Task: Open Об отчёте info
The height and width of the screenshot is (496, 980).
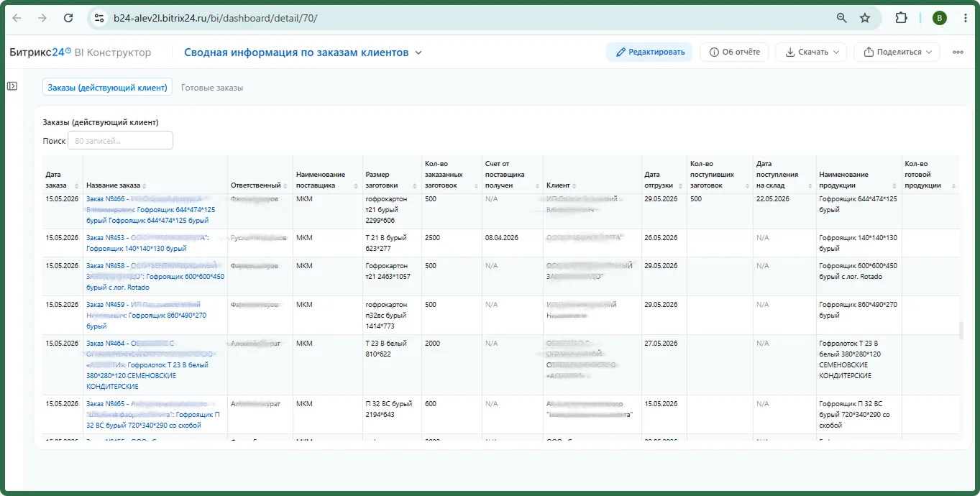Action: click(734, 52)
